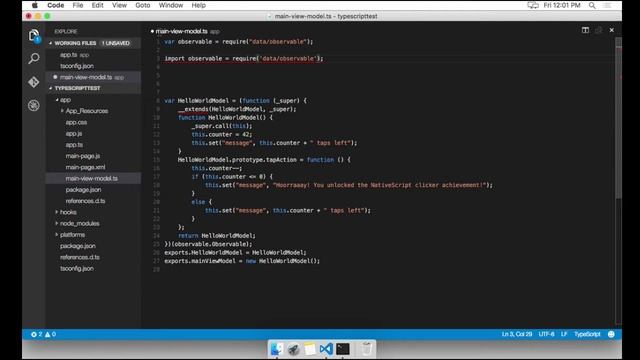
Task: Open the Notes app in Dock
Action: coord(309,349)
